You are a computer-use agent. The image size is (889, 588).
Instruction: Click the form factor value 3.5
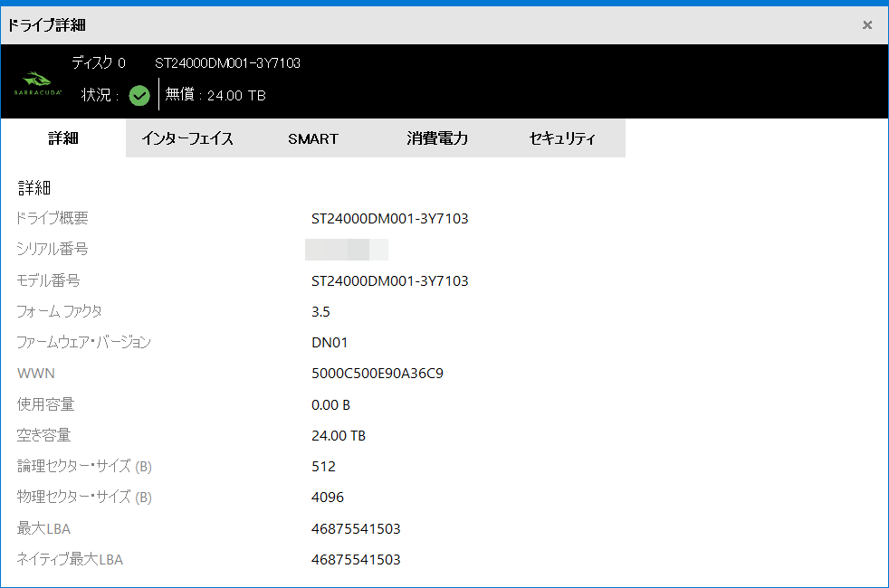[x=320, y=312]
